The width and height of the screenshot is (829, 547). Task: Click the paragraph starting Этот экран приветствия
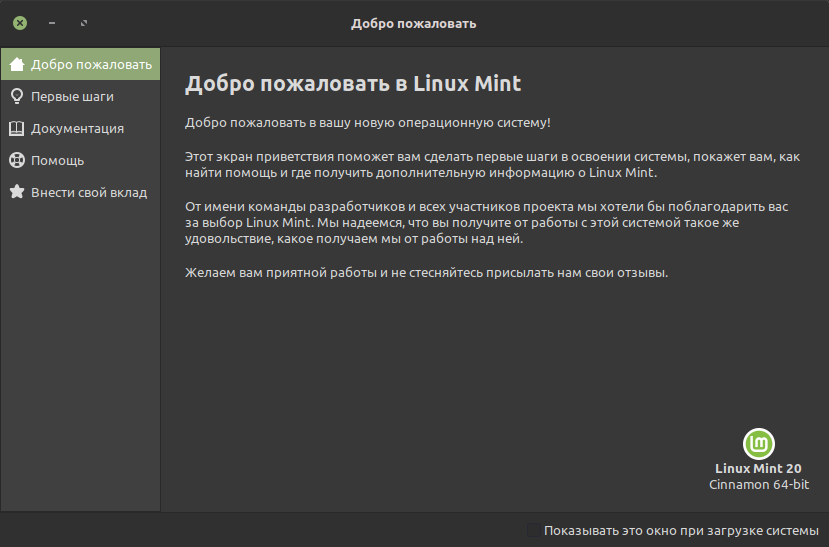tap(492, 165)
